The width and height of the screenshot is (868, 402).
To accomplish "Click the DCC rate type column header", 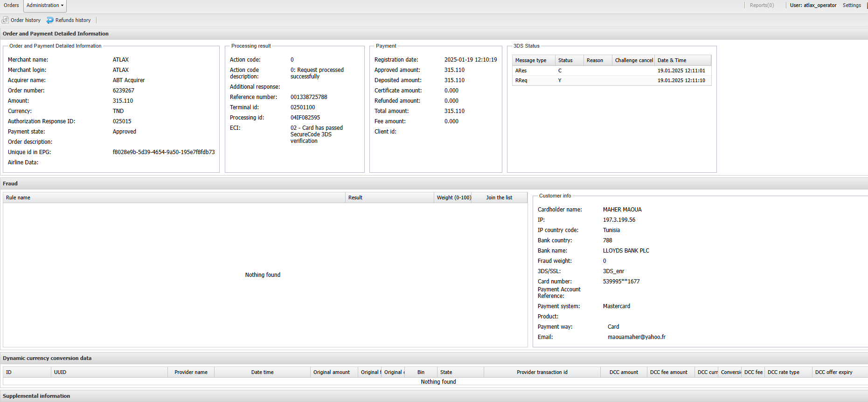I will point(783,372).
